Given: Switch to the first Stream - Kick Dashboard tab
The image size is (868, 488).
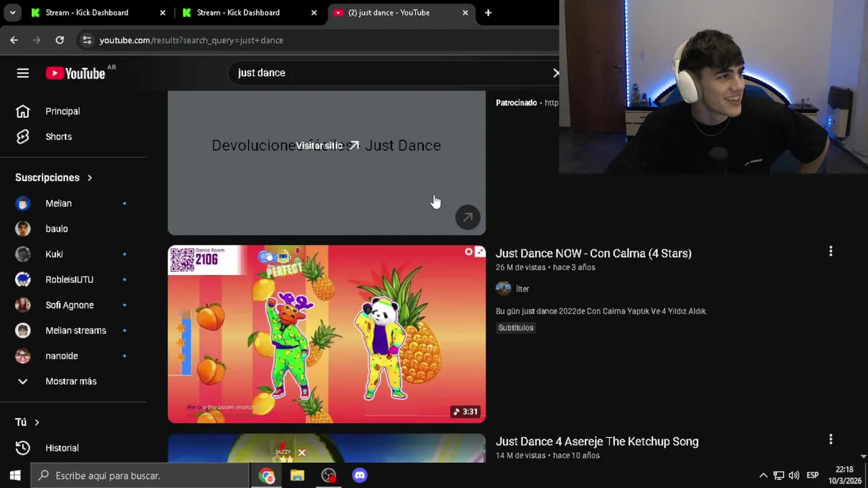Looking at the screenshot, I should [97, 13].
